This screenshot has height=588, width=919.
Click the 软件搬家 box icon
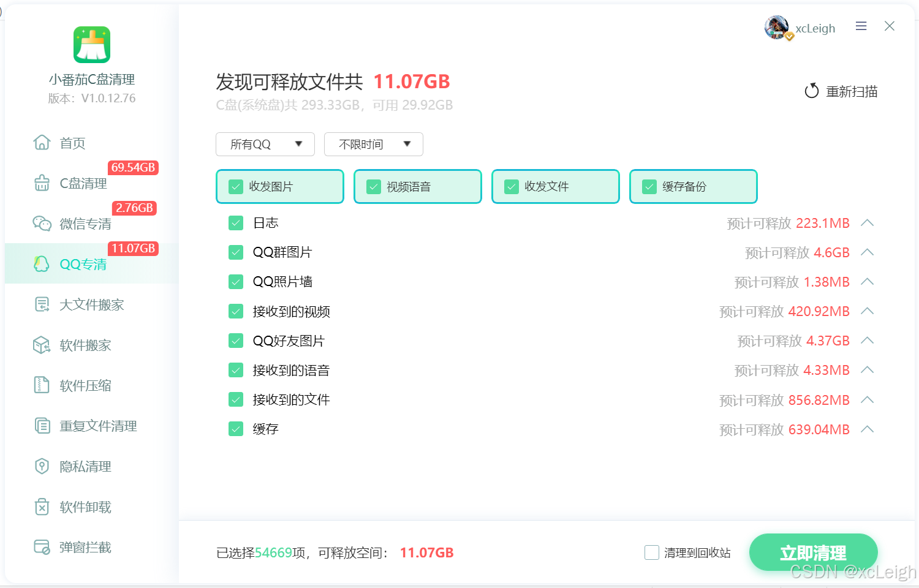tap(42, 345)
